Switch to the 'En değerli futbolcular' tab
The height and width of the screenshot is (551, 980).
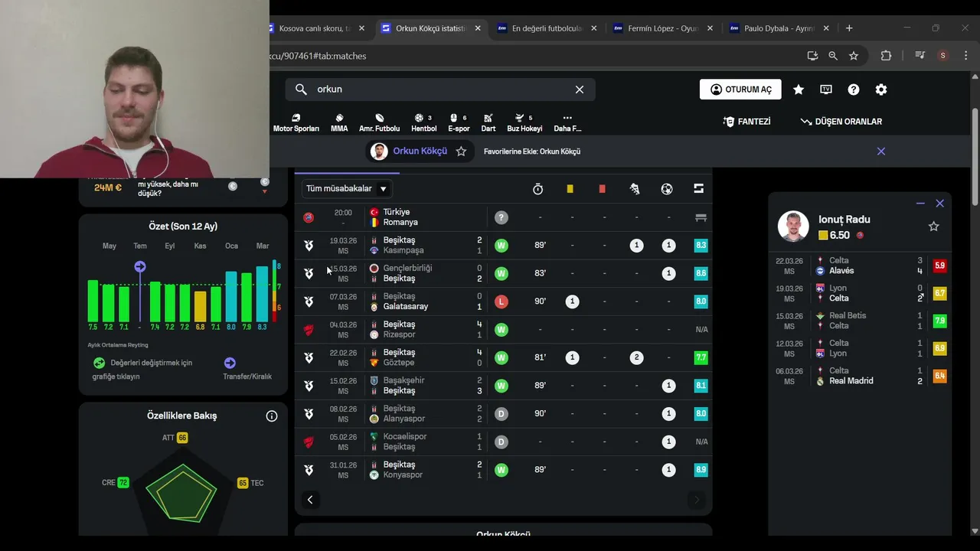pyautogui.click(x=547, y=28)
